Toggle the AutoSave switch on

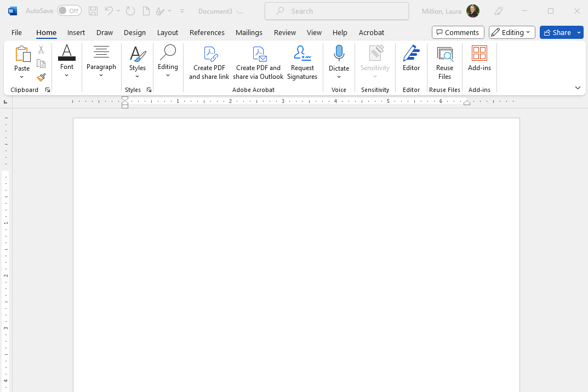pos(69,11)
